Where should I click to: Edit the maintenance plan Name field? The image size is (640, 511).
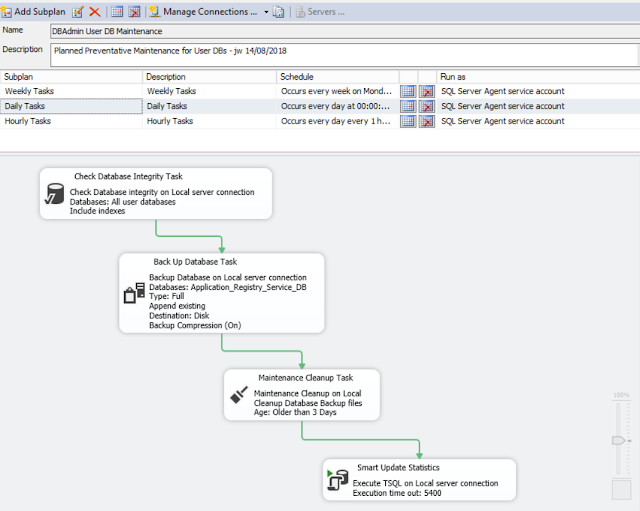tap(345, 31)
